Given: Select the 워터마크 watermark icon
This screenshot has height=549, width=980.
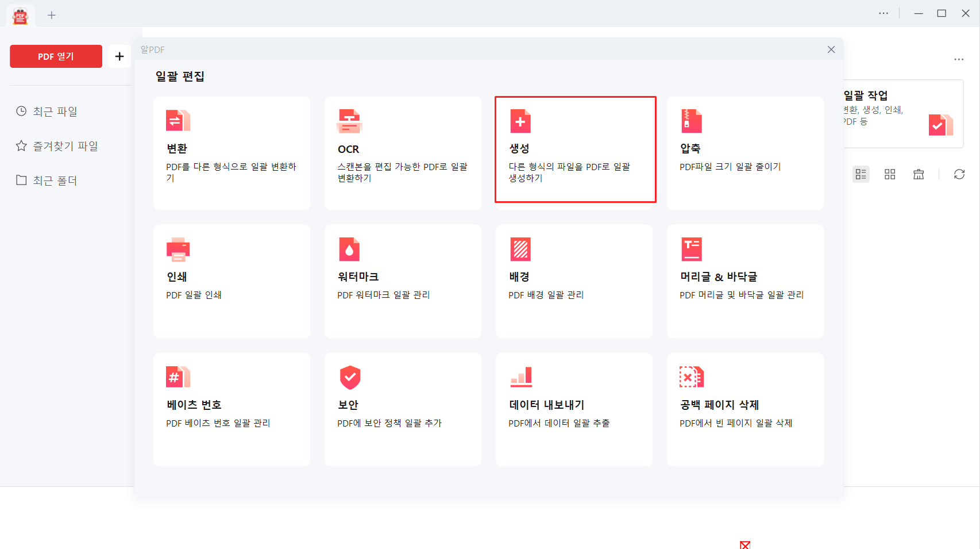Looking at the screenshot, I should click(349, 249).
